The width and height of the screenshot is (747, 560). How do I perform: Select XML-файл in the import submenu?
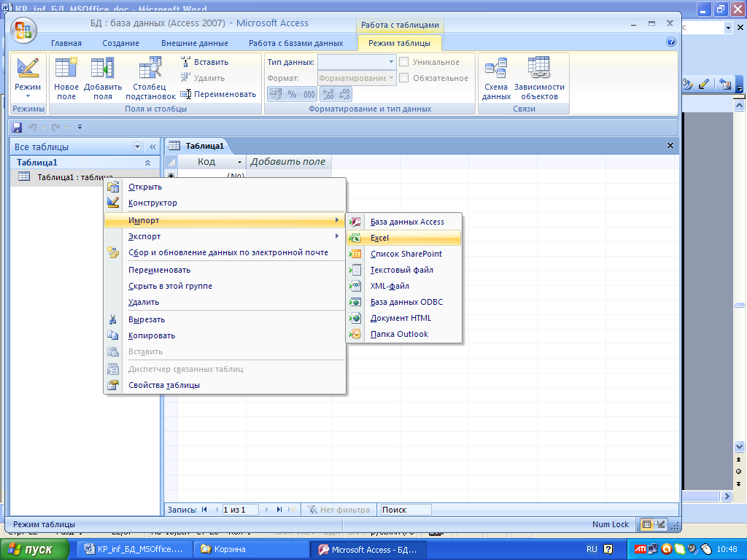404,286
